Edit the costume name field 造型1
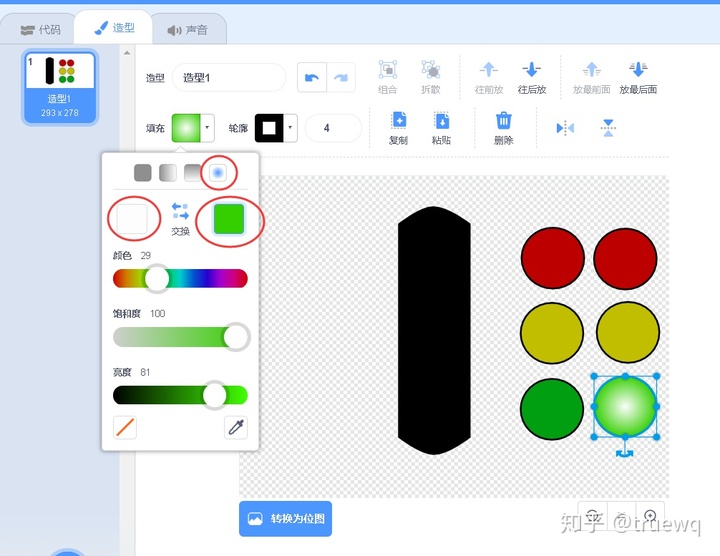 pos(229,78)
